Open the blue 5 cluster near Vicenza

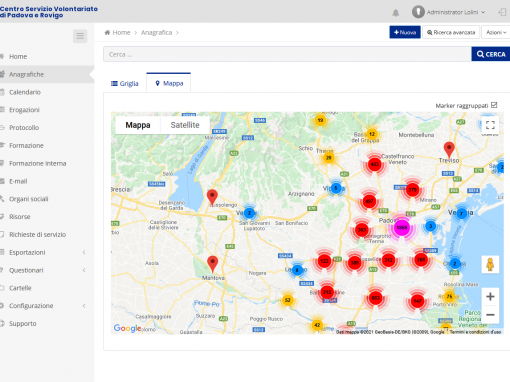[x=336, y=188]
